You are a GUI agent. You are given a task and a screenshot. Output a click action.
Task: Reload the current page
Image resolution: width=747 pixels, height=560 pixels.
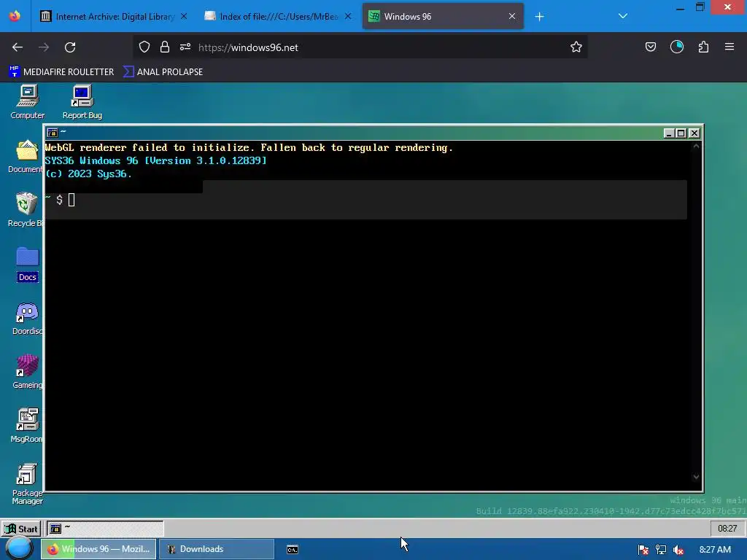pyautogui.click(x=71, y=47)
